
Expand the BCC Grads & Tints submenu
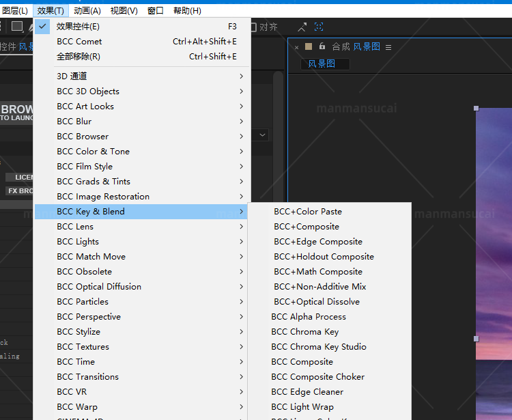pos(142,181)
